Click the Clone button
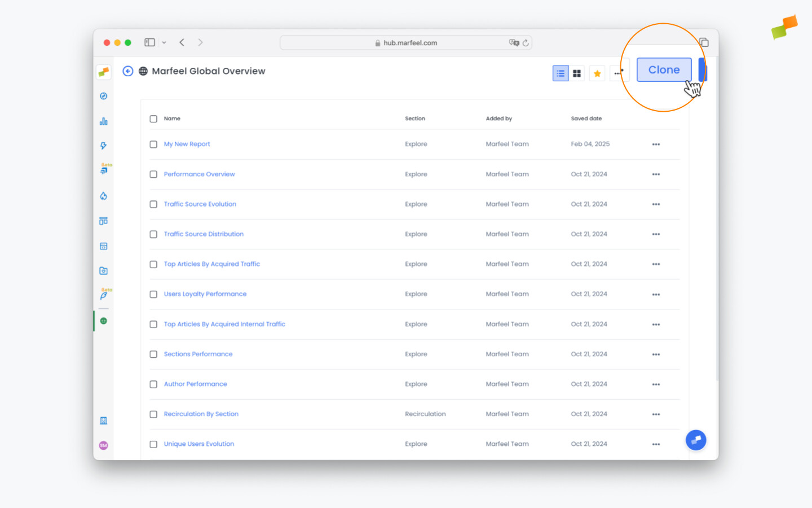This screenshot has width=812, height=508. [664, 70]
